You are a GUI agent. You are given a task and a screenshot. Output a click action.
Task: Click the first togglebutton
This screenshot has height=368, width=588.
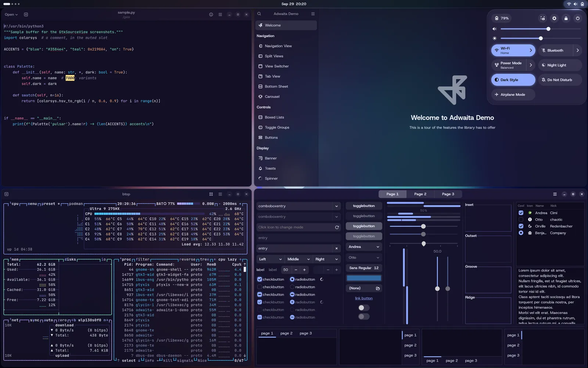(x=364, y=206)
